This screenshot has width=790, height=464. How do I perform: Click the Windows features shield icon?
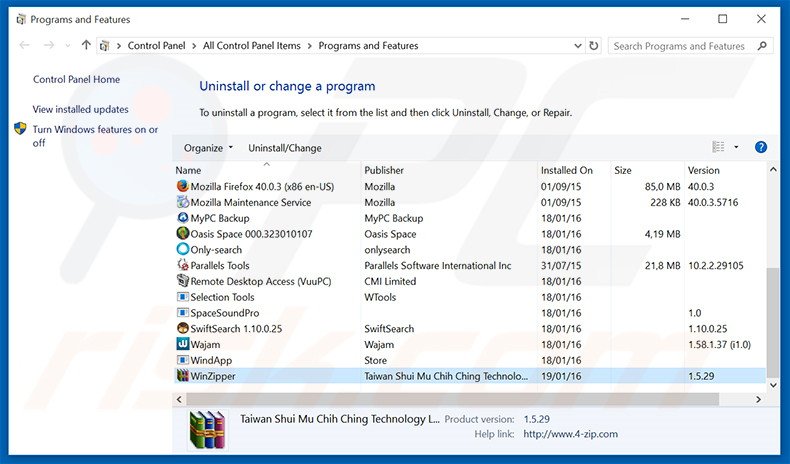point(20,128)
